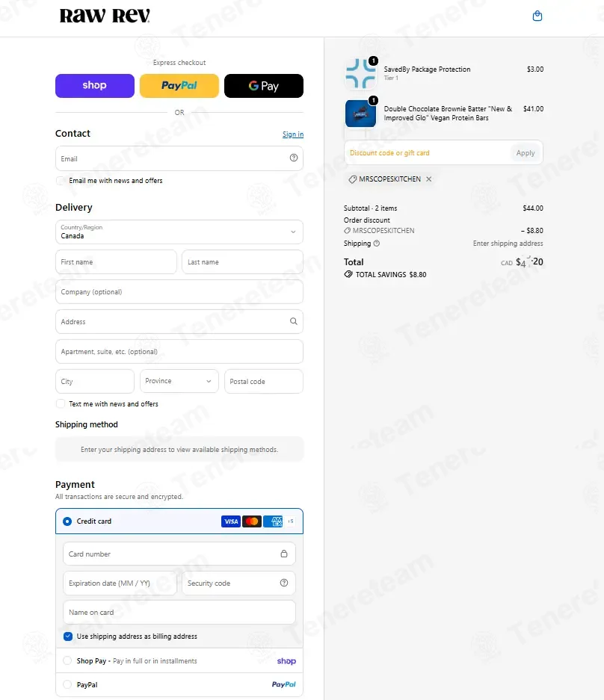
Task: Click the email field help question icon
Action: point(294,158)
